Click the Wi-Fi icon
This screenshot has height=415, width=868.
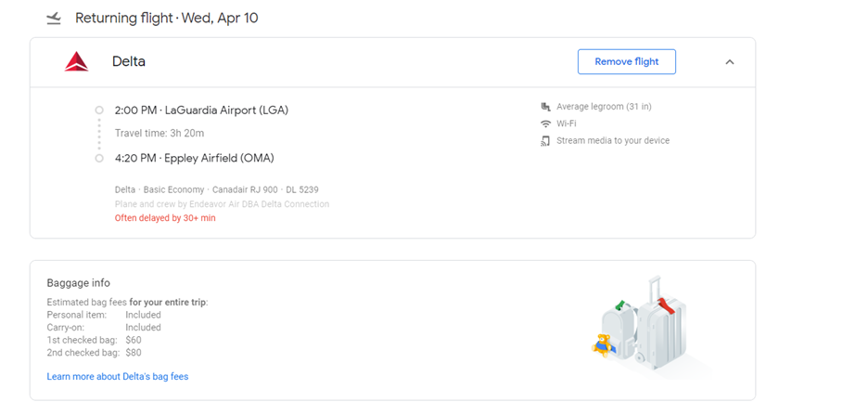[545, 123]
